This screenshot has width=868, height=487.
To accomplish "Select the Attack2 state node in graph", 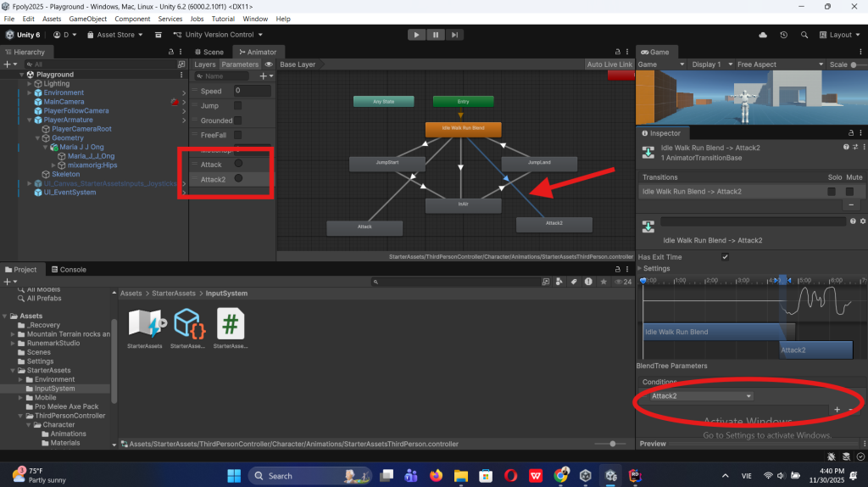I will 554,224.
